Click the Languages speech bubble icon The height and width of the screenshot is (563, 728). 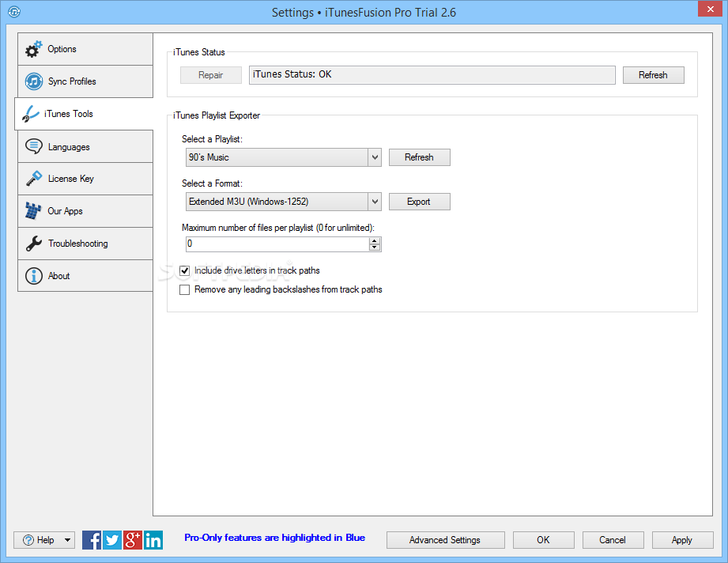click(34, 146)
